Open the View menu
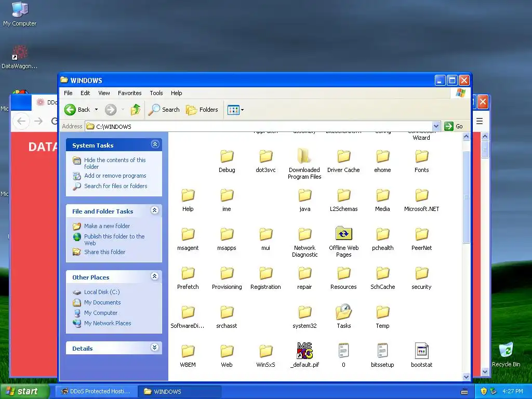The image size is (532, 399). (104, 93)
